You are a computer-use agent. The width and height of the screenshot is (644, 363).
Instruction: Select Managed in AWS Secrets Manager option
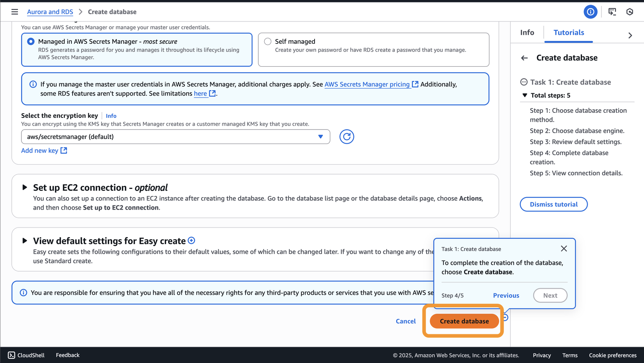(137, 50)
